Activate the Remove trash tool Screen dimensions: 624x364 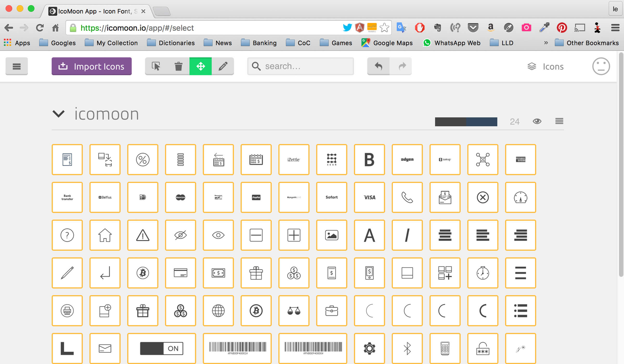(178, 66)
